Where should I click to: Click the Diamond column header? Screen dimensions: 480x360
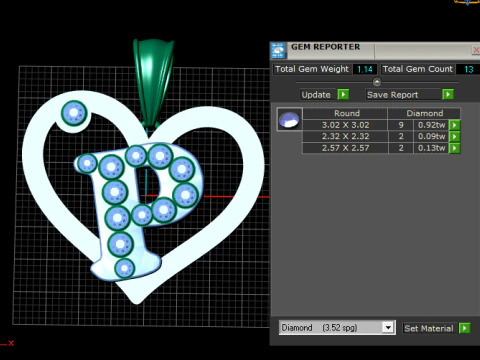tap(425, 113)
